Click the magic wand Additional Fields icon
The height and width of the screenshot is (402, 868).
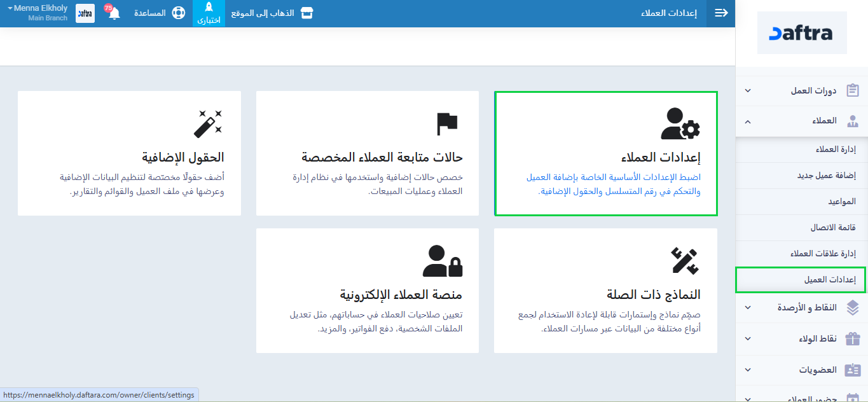click(x=208, y=123)
